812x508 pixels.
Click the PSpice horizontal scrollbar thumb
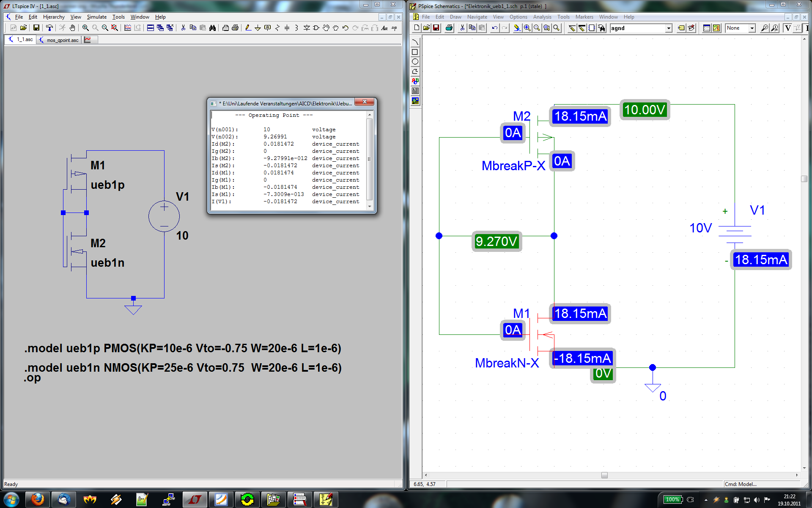pos(604,475)
